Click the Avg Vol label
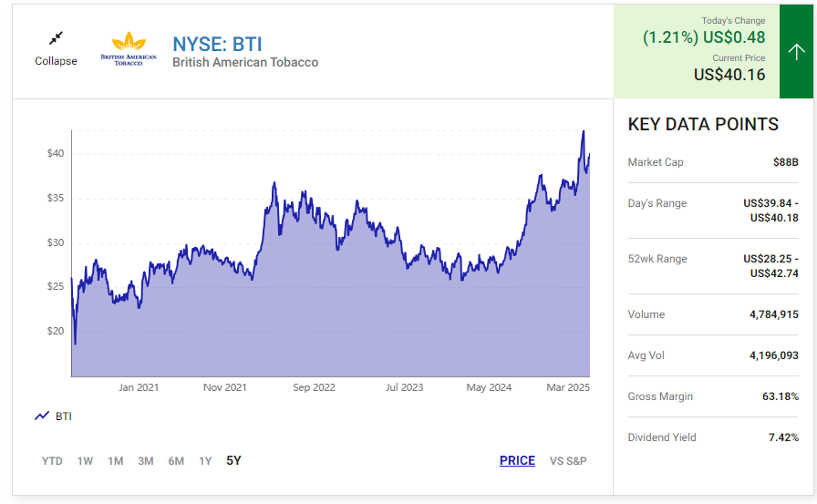 (646, 355)
